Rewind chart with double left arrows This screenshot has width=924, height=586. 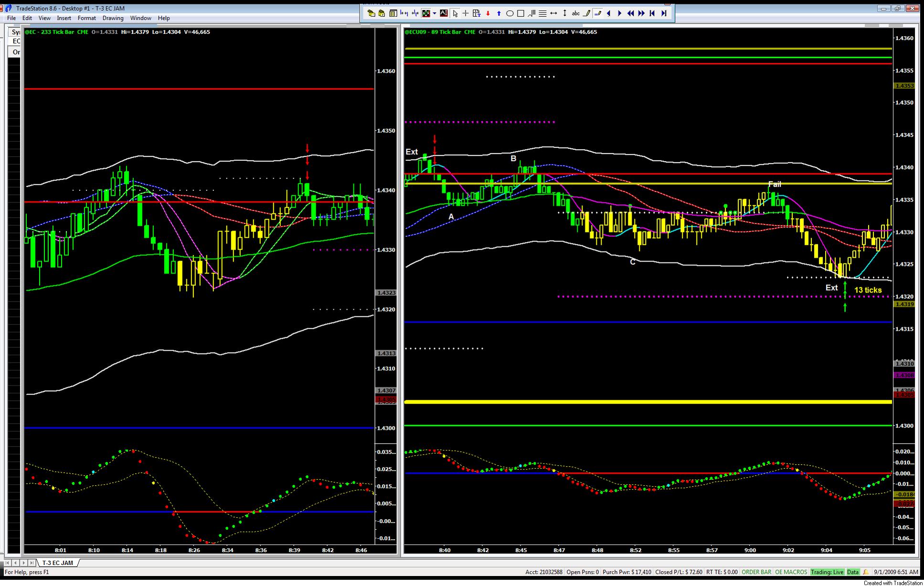pyautogui.click(x=630, y=13)
